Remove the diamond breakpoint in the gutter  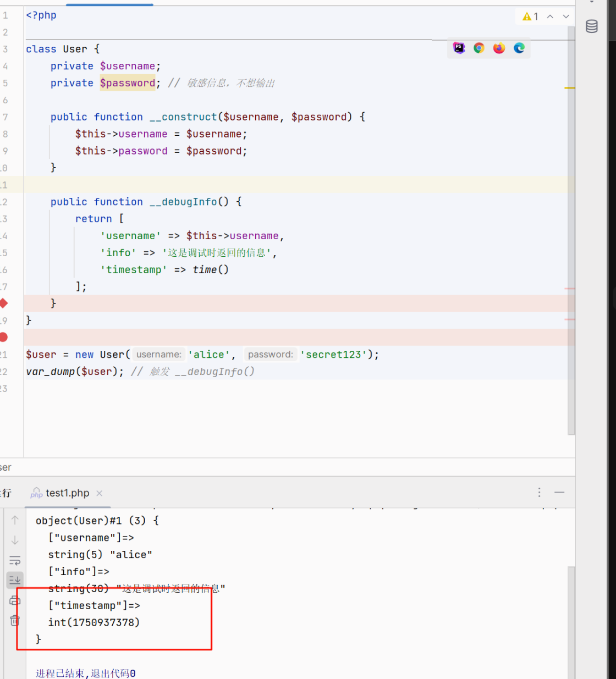tap(3, 303)
